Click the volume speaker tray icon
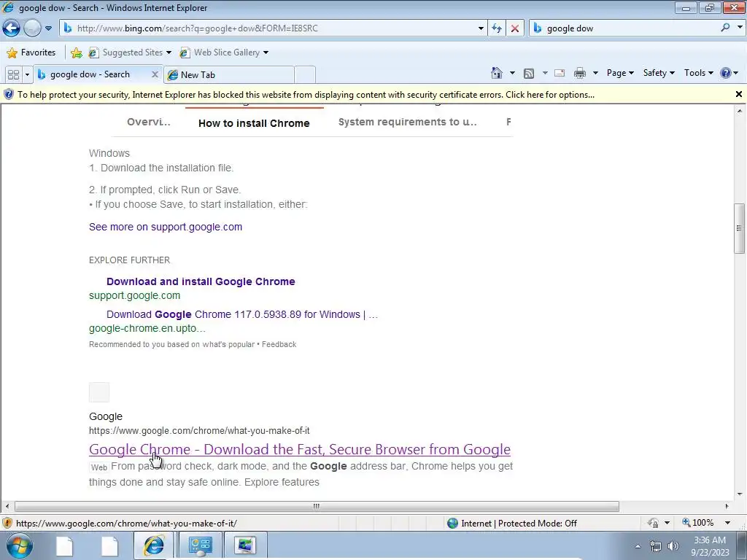 [x=673, y=546]
